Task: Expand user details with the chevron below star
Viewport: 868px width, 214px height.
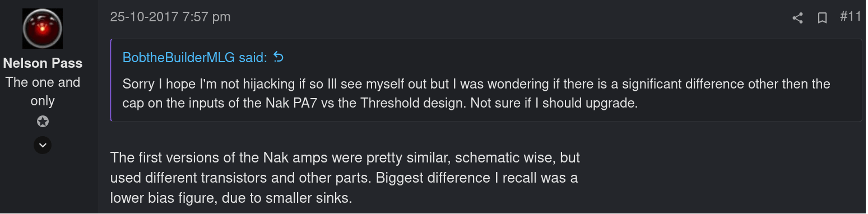Action: coord(43,145)
